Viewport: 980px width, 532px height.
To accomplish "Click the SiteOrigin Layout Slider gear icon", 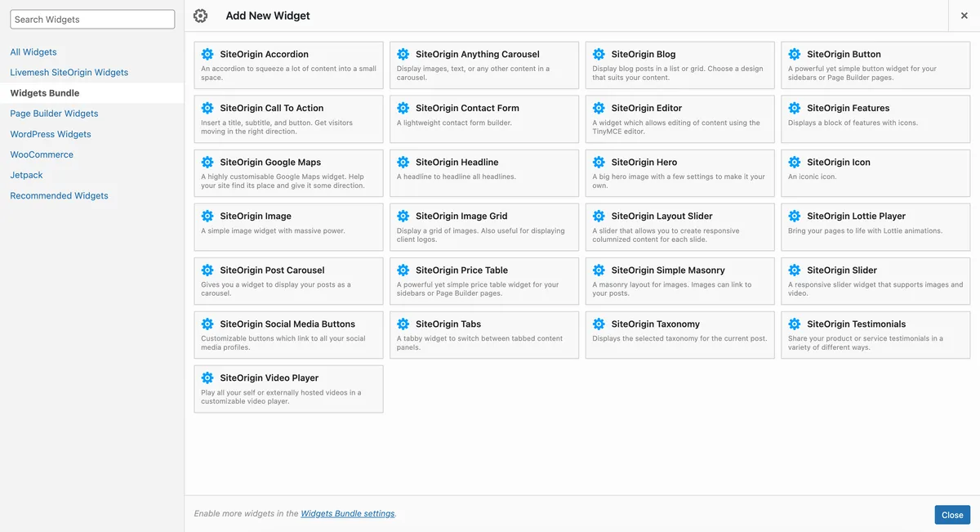I will click(x=599, y=216).
